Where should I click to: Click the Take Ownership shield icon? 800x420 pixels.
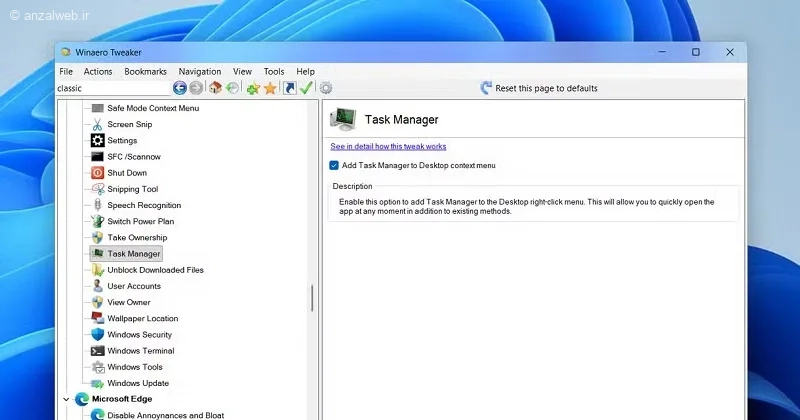pyautogui.click(x=97, y=238)
